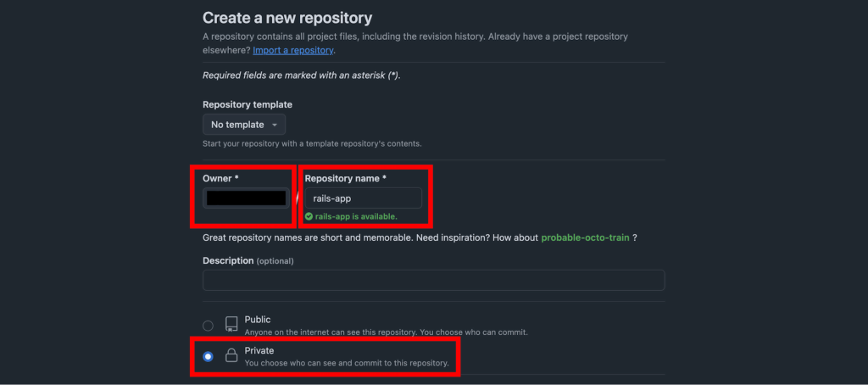Use the probable-octo-train name suggestion
This screenshot has height=385, width=868.
[585, 237]
